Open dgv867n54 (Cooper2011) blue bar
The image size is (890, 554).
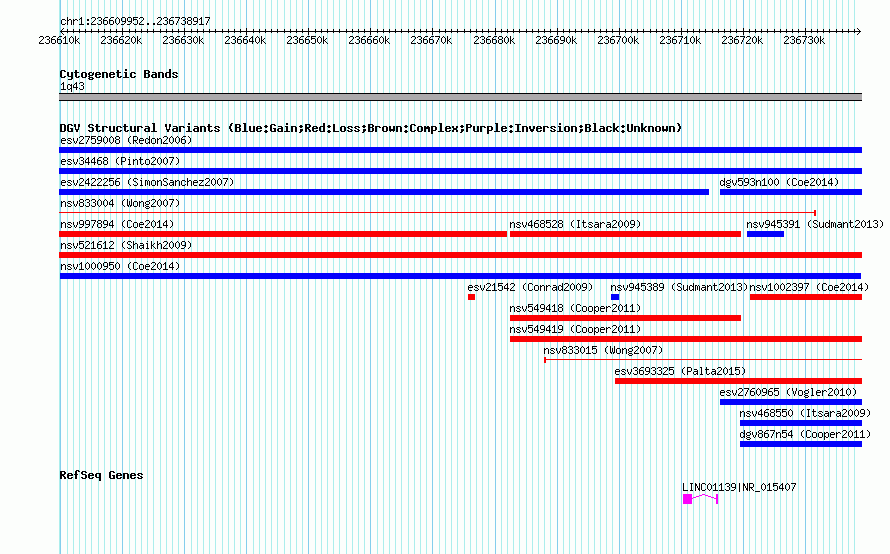801,444
